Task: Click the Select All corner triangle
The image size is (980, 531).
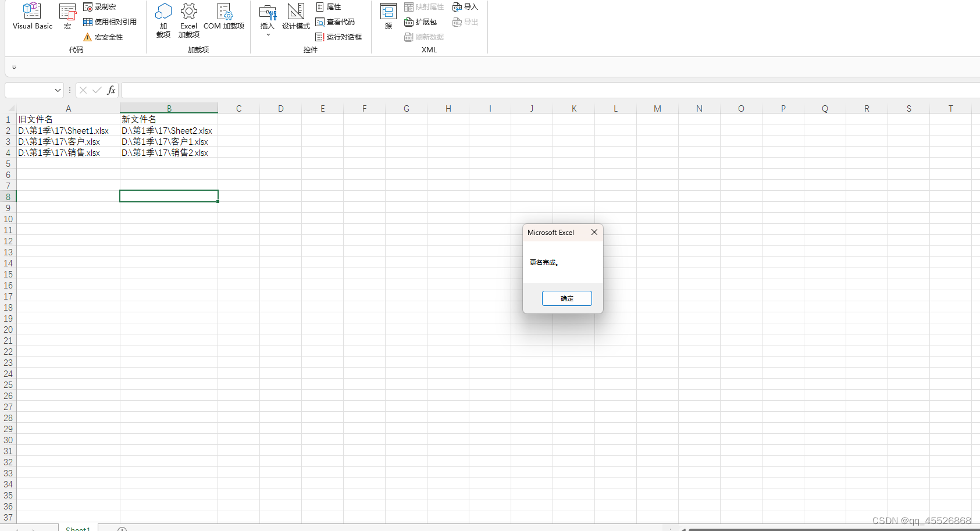Action: click(10, 109)
